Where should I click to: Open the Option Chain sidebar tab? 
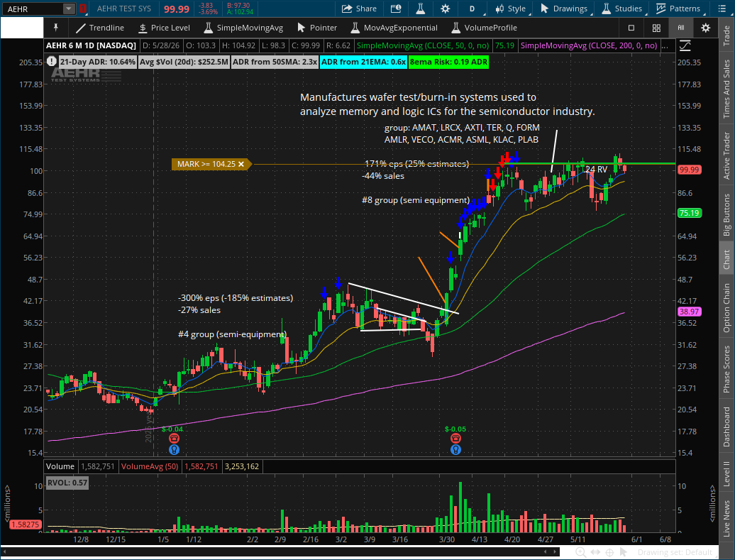tap(726, 307)
